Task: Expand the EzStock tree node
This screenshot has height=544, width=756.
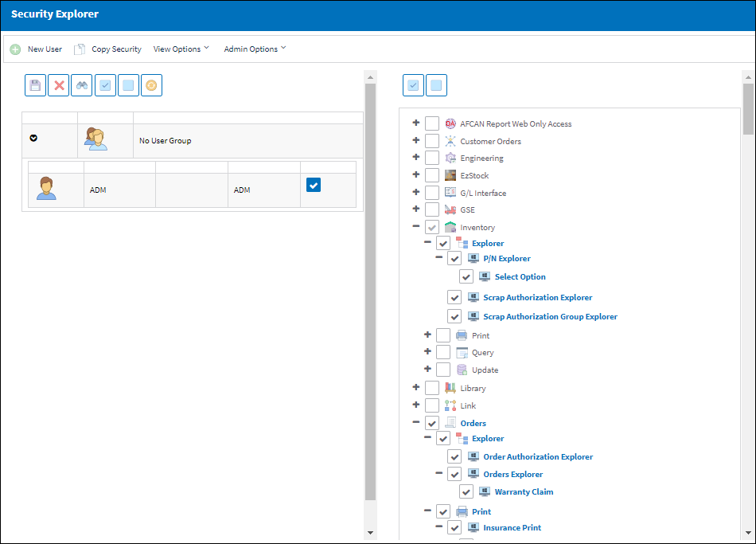Action: tap(416, 174)
